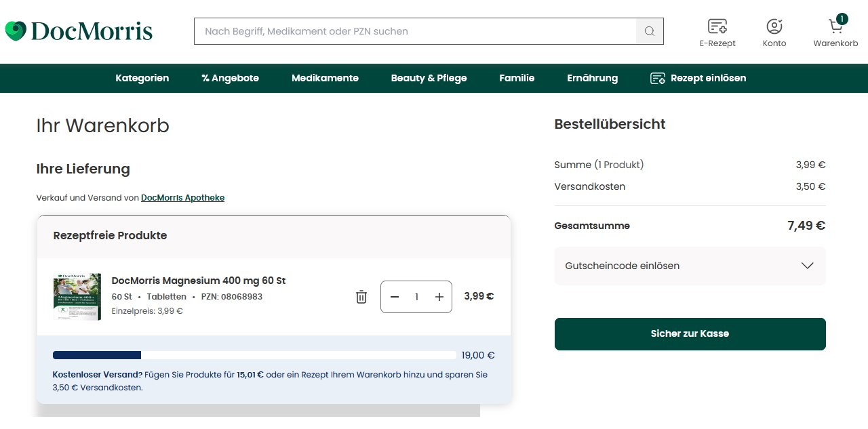Open the Ernährung menu
Image resolution: width=868 pixels, height=429 pixels.
click(593, 78)
